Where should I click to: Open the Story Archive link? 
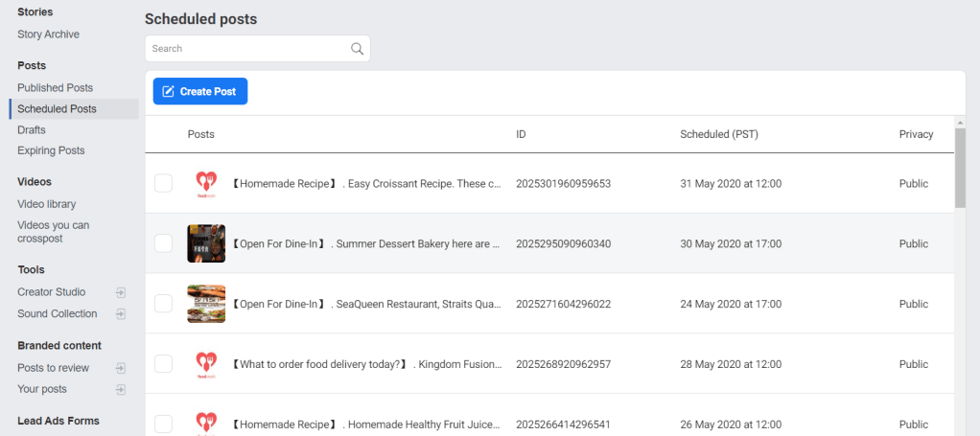[48, 34]
